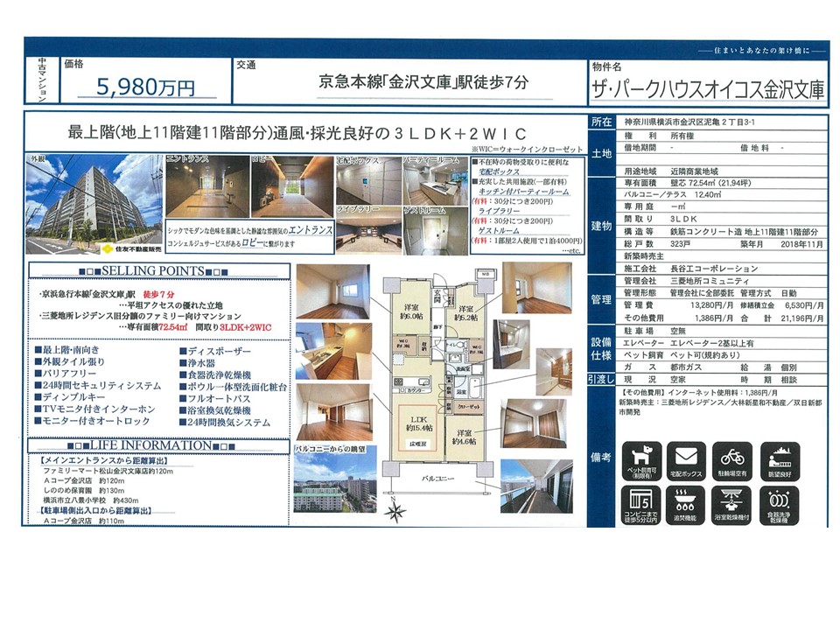Click the convenience store 5-minute walk icon
840x630 pixels.
pos(642,506)
